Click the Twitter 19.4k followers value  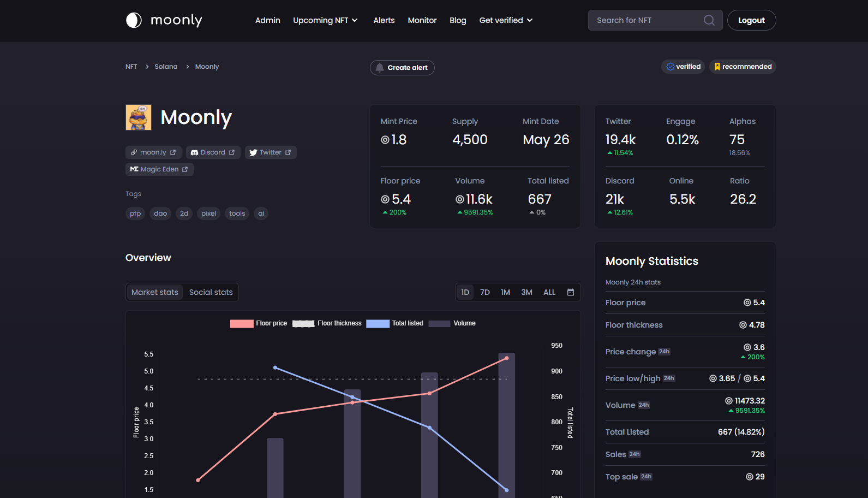click(620, 140)
